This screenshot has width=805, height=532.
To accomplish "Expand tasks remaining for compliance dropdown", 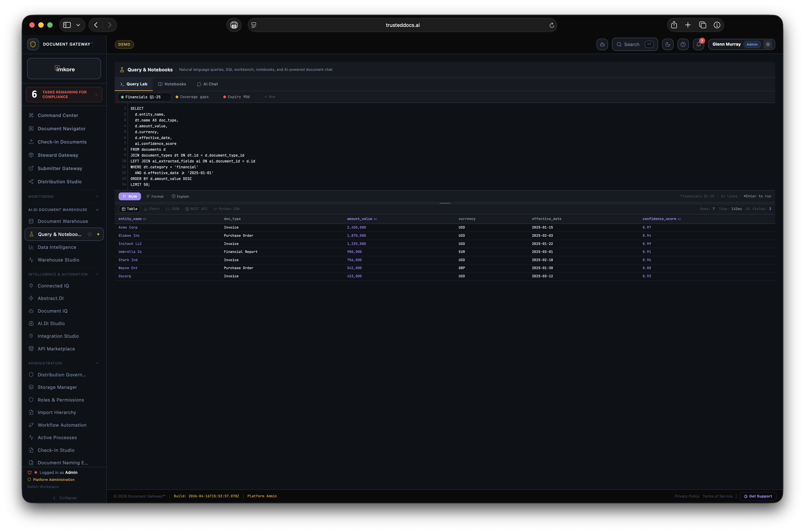I will point(96,95).
